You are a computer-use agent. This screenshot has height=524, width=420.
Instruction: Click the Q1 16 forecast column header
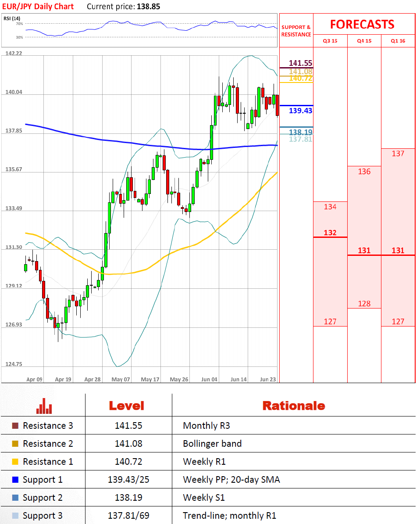(x=398, y=41)
